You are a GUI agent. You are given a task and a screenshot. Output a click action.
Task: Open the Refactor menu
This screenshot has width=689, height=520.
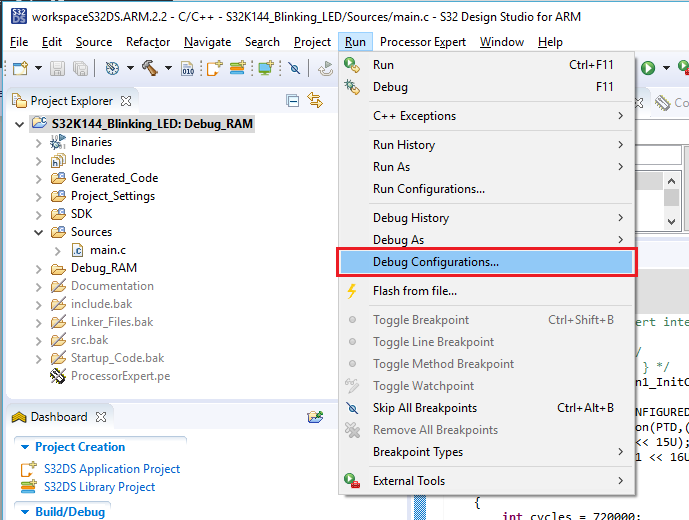[148, 42]
